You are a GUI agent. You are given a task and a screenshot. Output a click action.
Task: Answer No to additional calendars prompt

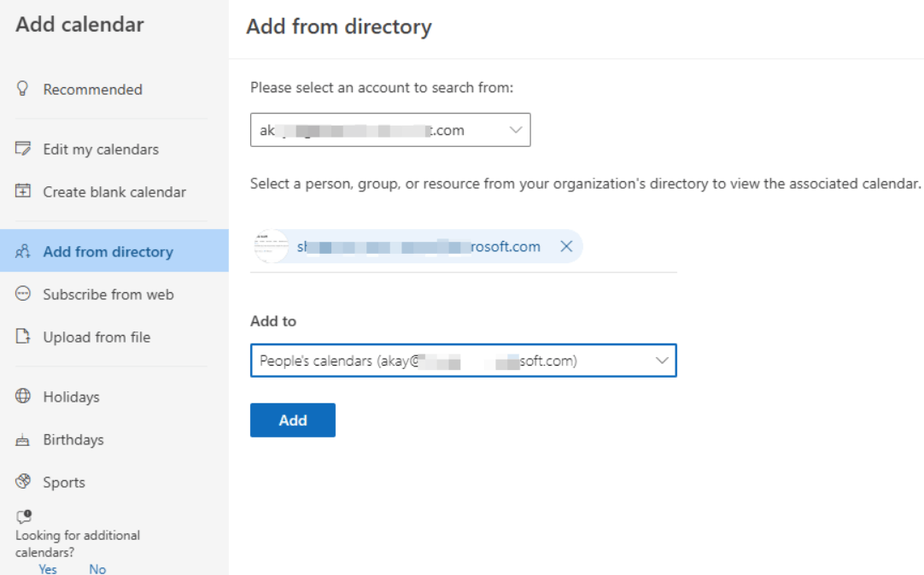[x=97, y=569]
